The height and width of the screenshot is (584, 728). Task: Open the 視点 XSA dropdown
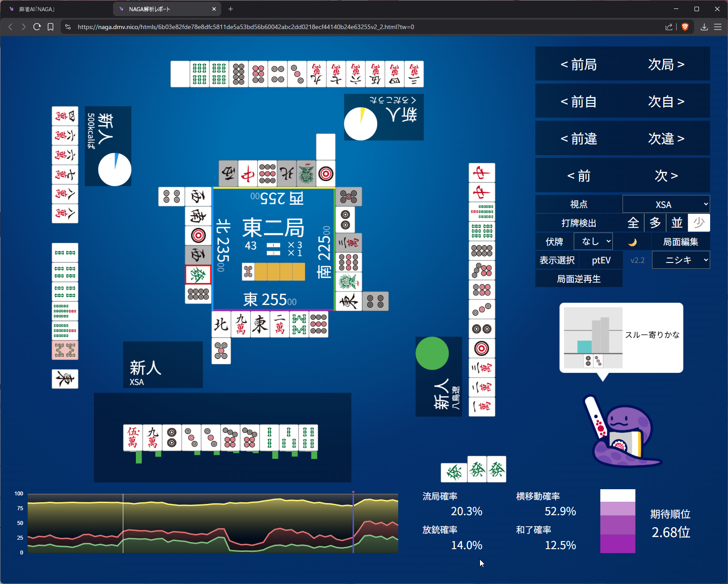[x=666, y=204]
